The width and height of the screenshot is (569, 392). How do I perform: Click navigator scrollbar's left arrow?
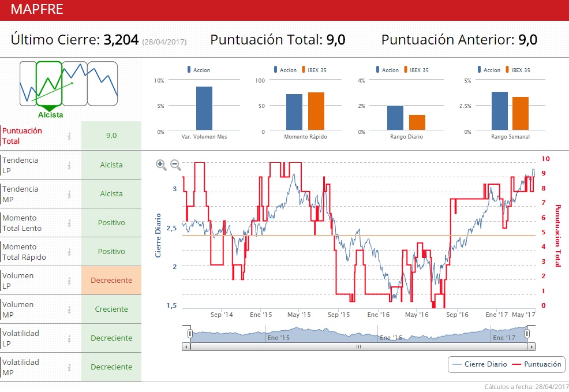186,346
